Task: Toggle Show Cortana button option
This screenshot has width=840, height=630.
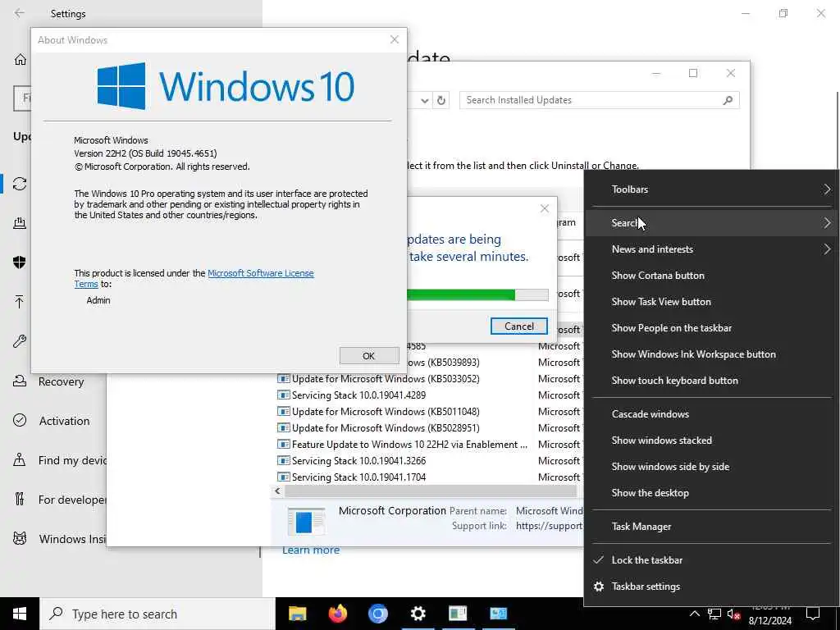Action: pos(711,276)
